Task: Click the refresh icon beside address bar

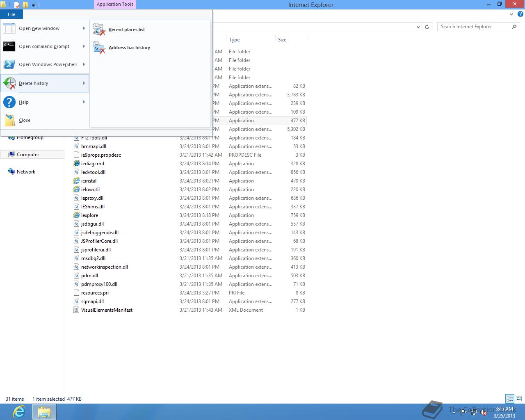Action: pyautogui.click(x=427, y=27)
